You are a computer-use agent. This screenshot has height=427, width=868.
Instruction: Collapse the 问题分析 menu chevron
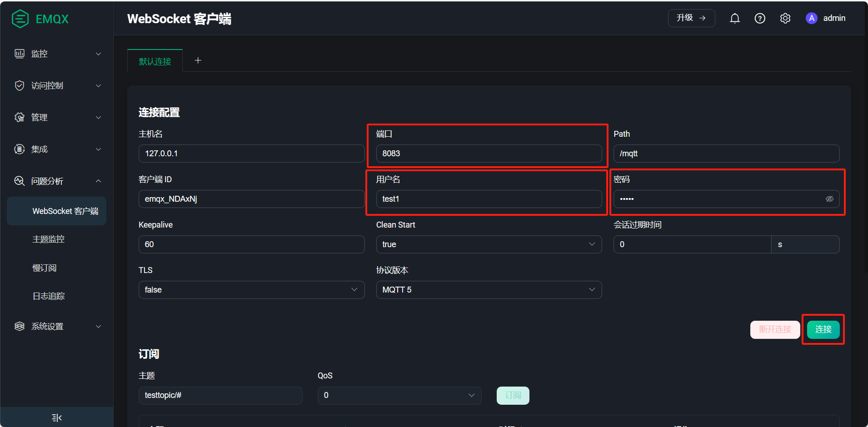[x=98, y=181]
